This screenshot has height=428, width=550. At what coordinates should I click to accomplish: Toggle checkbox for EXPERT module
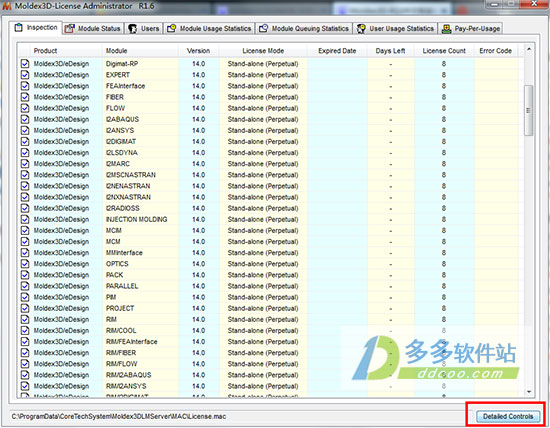tap(25, 75)
